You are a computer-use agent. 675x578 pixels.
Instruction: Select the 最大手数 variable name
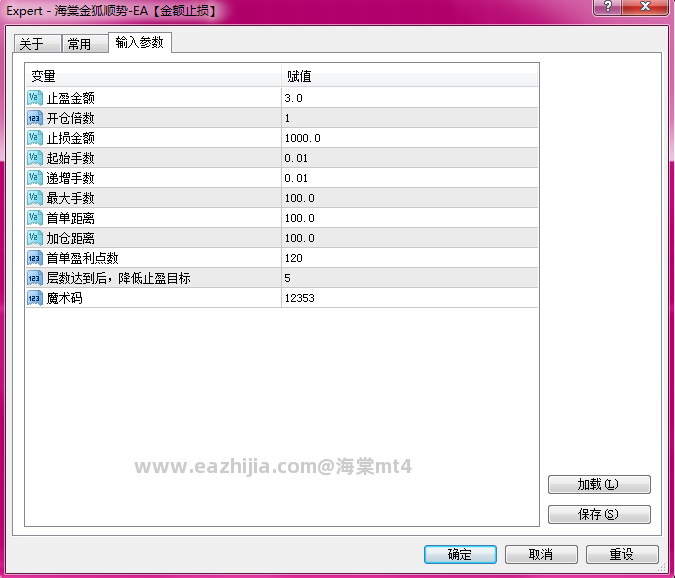coord(71,198)
